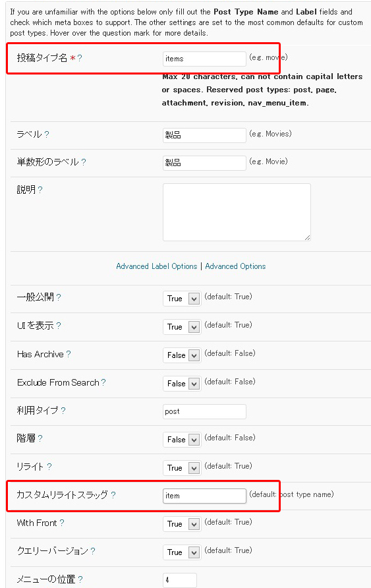This screenshot has width=371, height=588.
Task: Click the help icon beside Has Archive
Action: pyautogui.click(x=69, y=354)
